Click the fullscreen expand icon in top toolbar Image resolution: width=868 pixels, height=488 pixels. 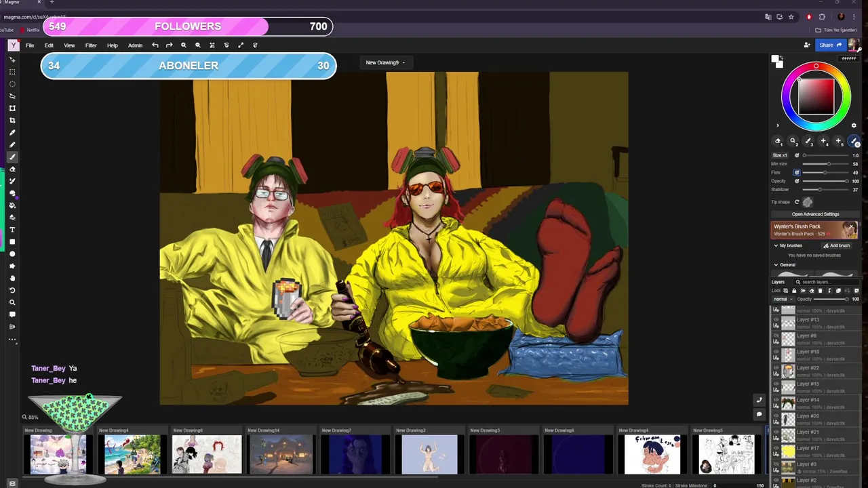[241, 45]
